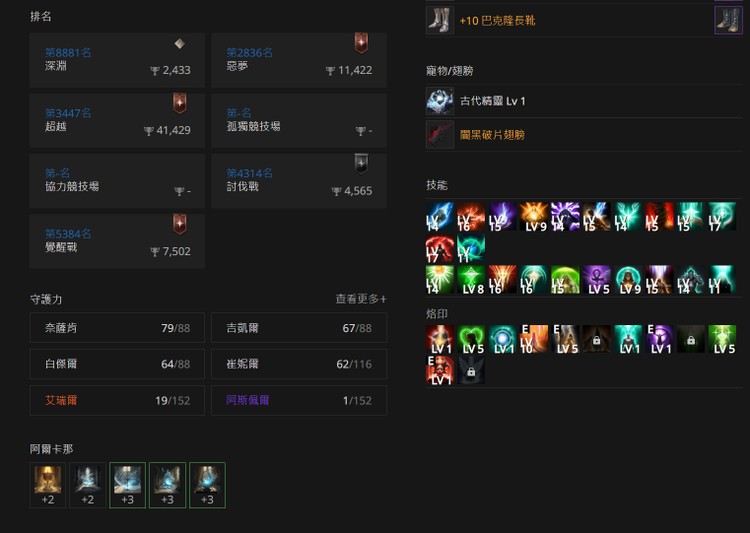Click the purple ankh LV 5 skill icon
Screen dimensions: 750x533
point(596,280)
